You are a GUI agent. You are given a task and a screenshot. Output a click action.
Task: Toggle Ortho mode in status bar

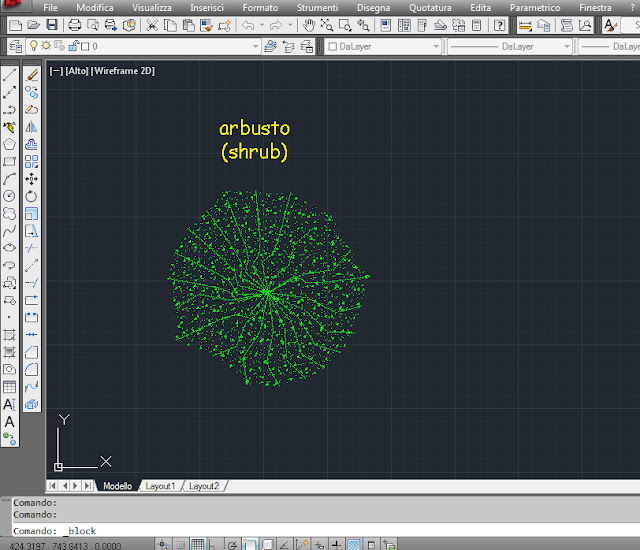212,544
